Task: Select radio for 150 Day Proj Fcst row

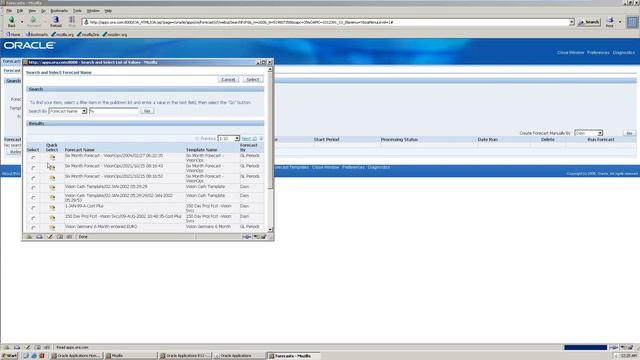Action: [33, 218]
